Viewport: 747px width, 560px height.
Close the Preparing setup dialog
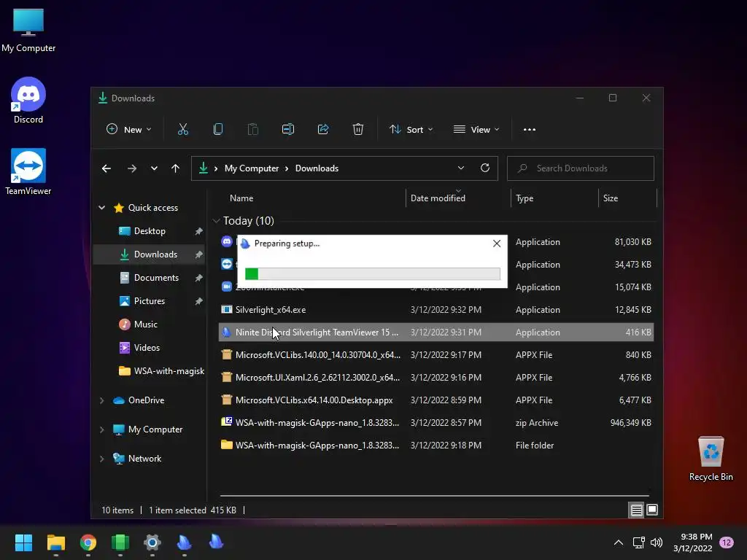(496, 244)
